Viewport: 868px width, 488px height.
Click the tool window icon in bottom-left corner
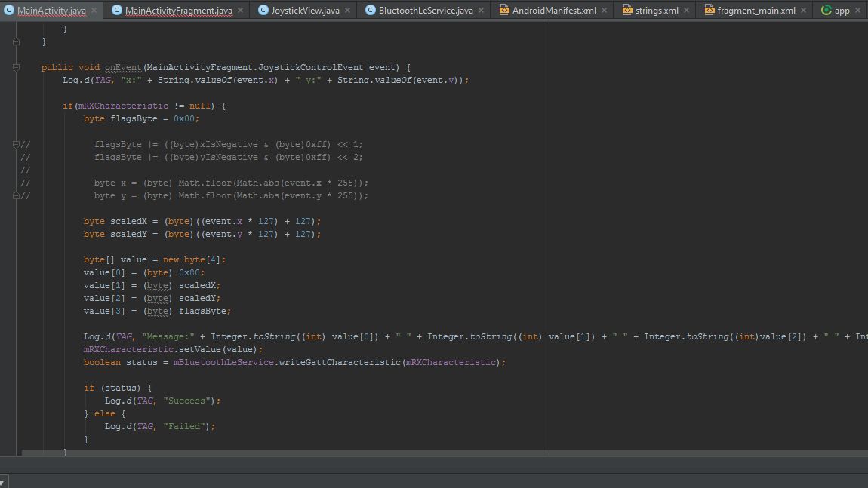click(x=3, y=480)
